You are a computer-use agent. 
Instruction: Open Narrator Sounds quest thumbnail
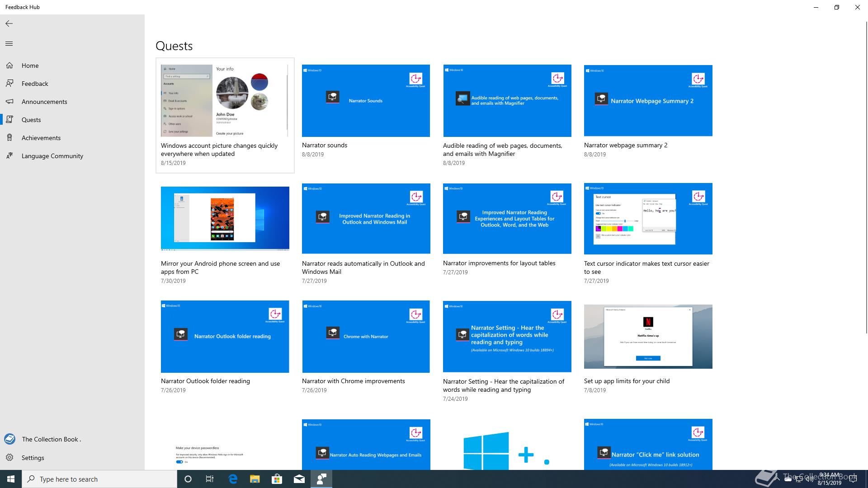[366, 100]
